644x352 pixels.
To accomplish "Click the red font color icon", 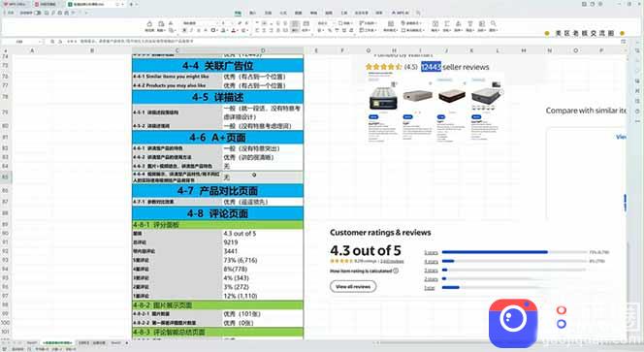I will 234,30.
